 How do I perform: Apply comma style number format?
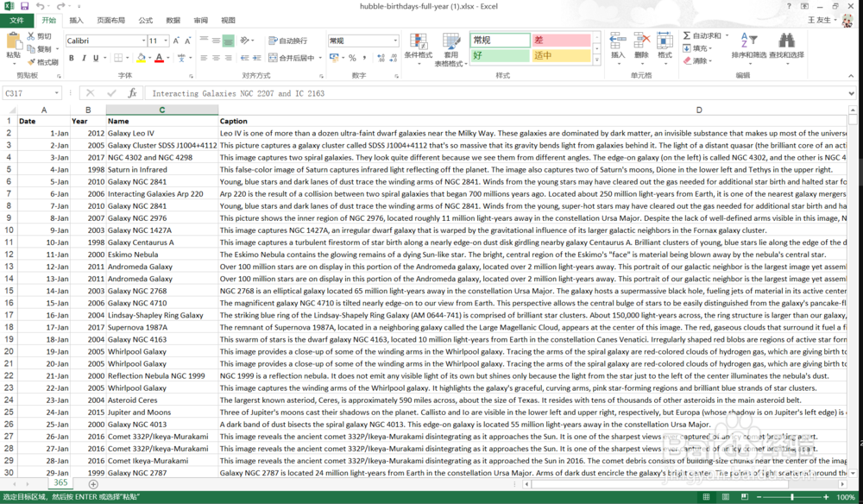[365, 58]
